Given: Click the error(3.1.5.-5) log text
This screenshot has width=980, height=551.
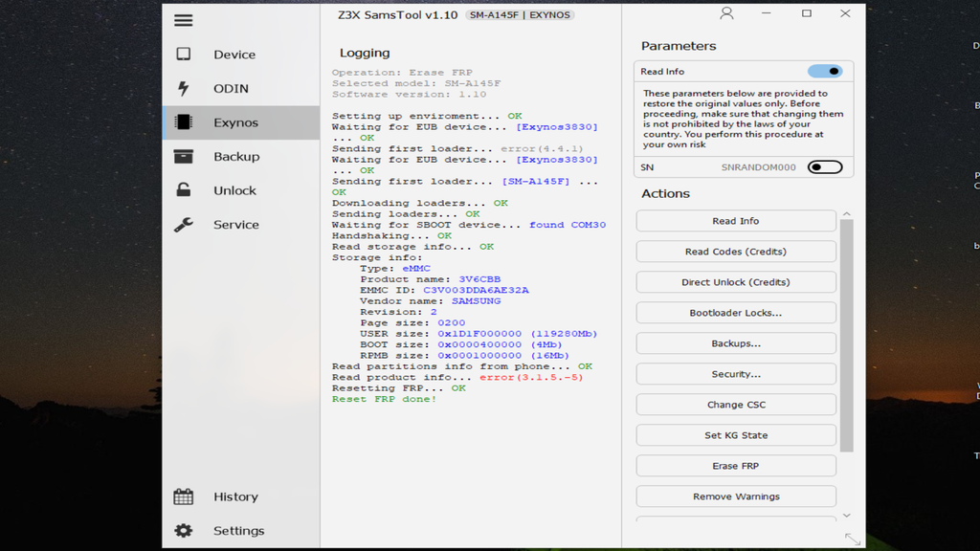Looking at the screenshot, I should point(531,377).
